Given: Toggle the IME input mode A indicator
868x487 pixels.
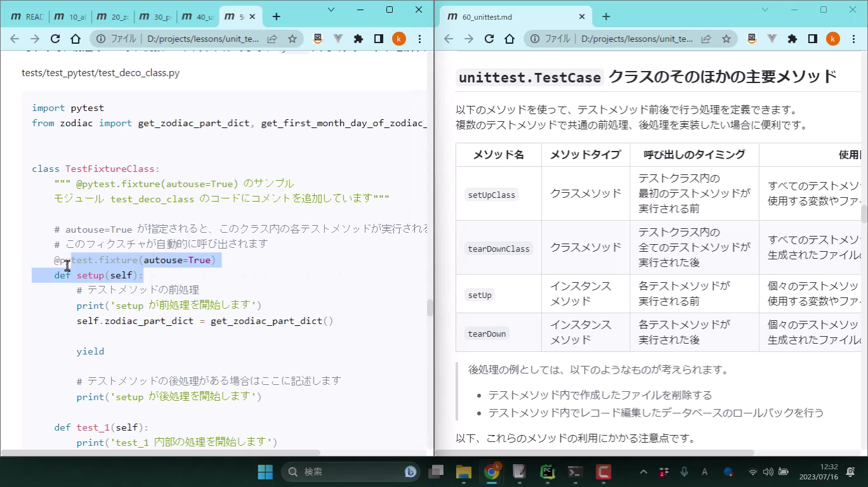Looking at the screenshot, I should click(704, 472).
